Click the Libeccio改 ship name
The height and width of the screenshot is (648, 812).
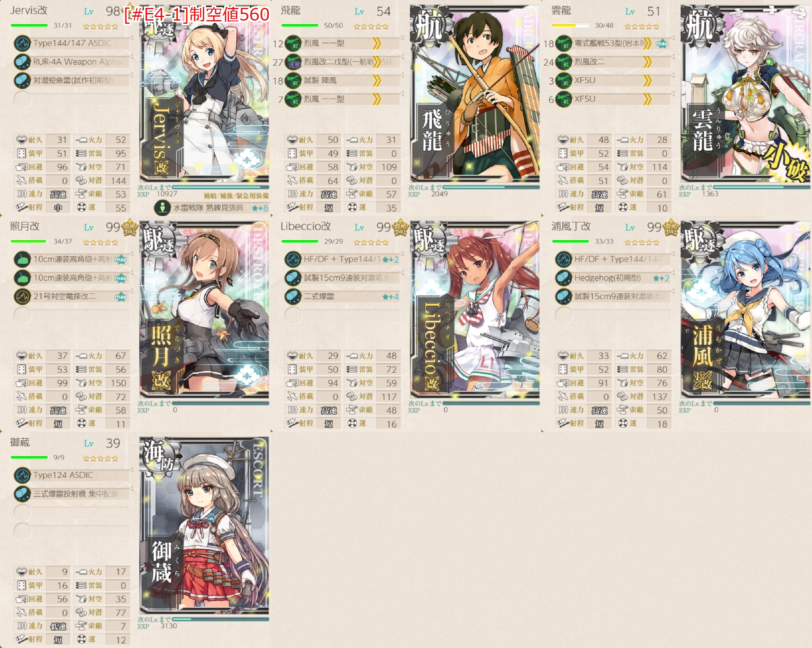coord(305,226)
